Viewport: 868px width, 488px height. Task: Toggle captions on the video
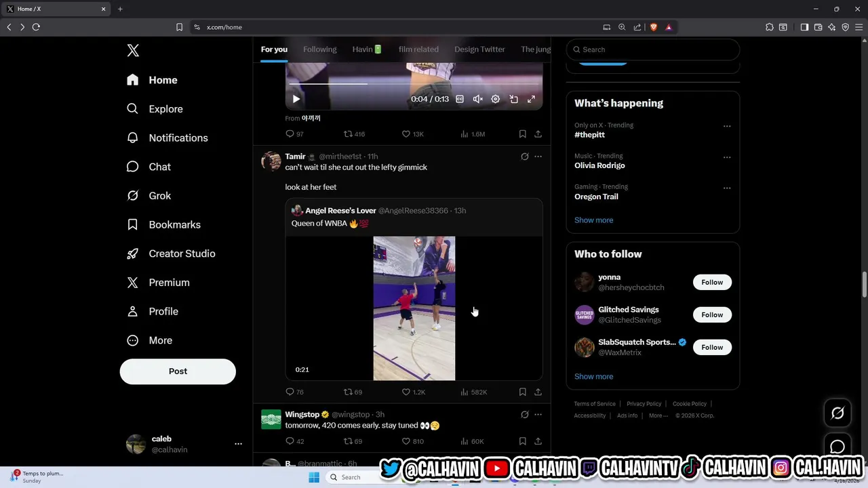[460, 99]
